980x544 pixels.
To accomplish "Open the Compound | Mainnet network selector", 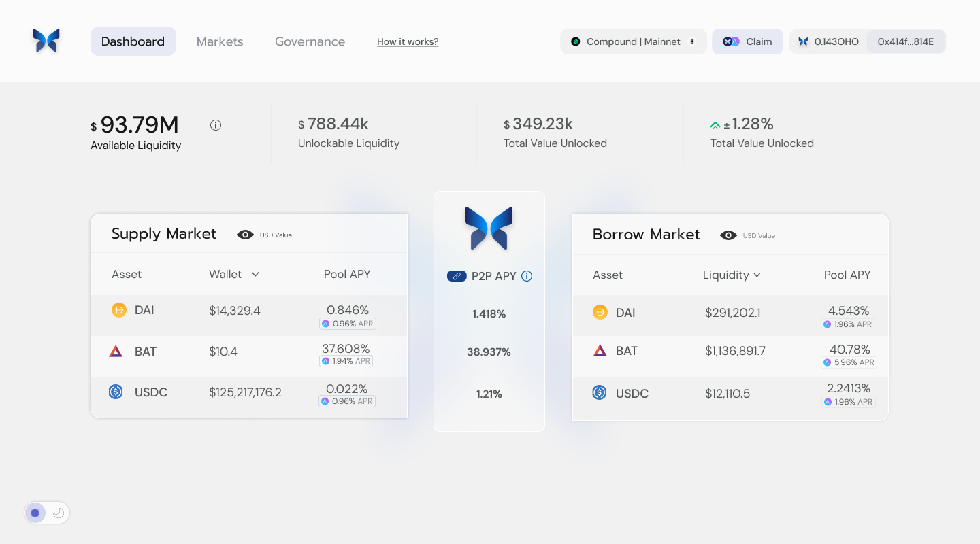I will (x=633, y=41).
